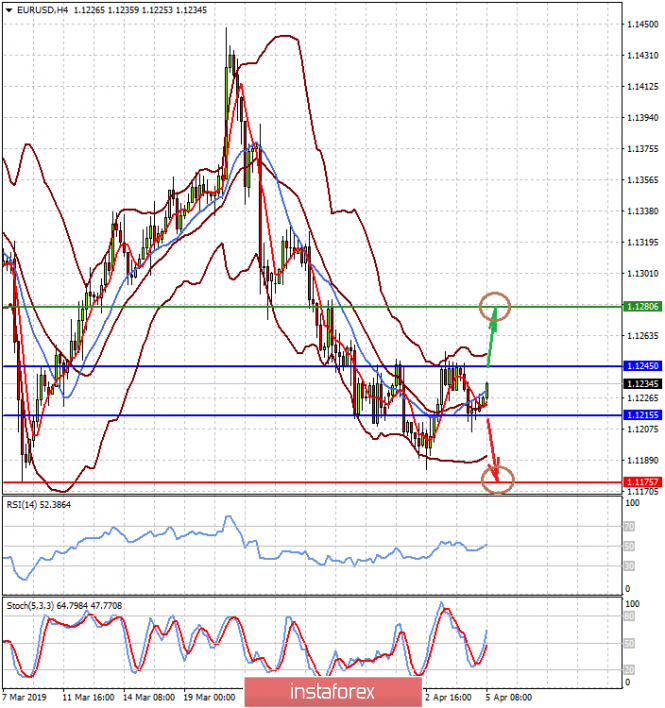The image size is (665, 708).
Task: Open the EURUSD,H4 chart title dropdown arrow
Action: (7, 9)
